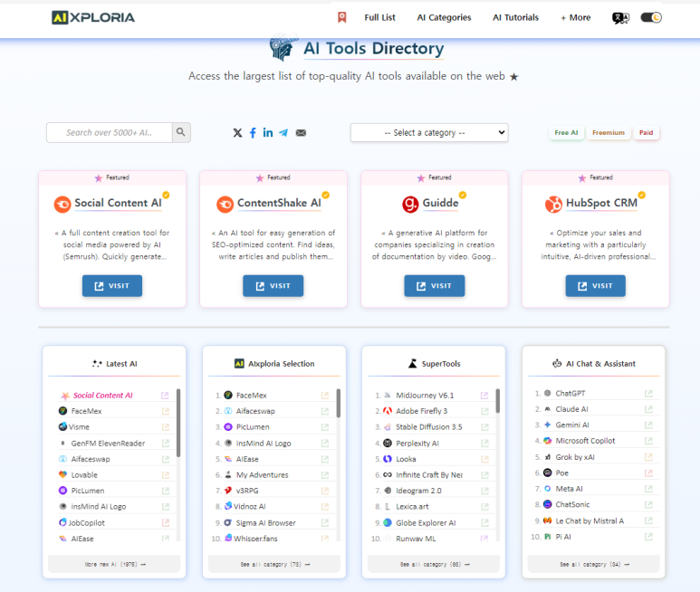Viewport: 700px width, 592px height.
Task: Share via the LinkedIn icon
Action: pos(268,132)
